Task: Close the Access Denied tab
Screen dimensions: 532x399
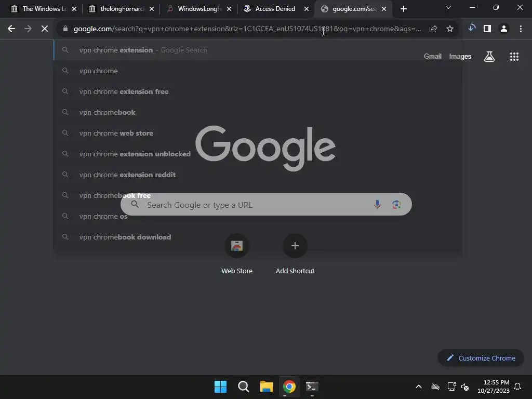Action: click(x=307, y=9)
